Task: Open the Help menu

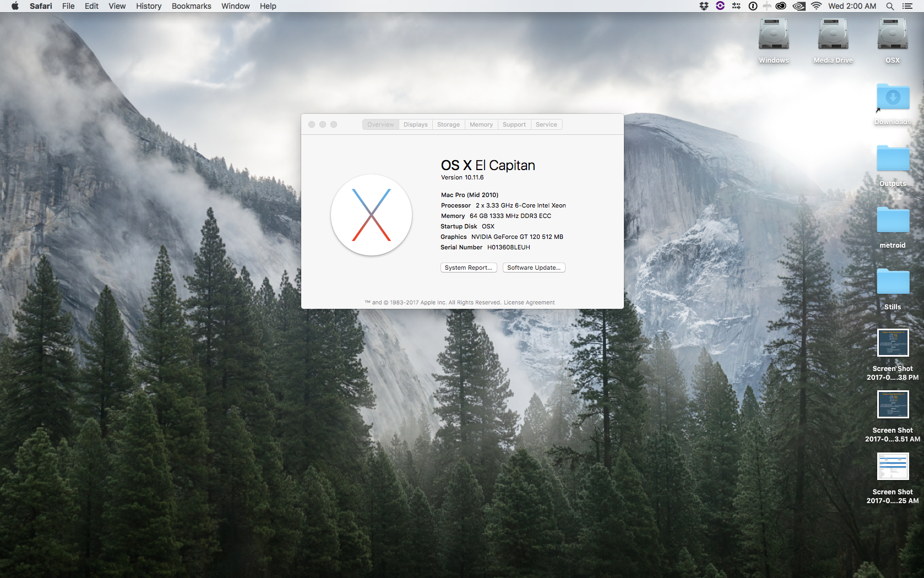Action: tap(268, 6)
